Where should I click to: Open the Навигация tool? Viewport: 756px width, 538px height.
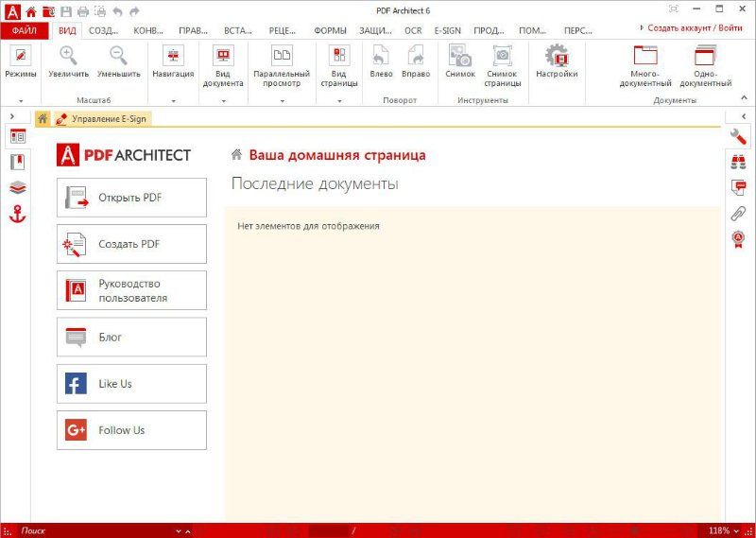click(x=173, y=61)
